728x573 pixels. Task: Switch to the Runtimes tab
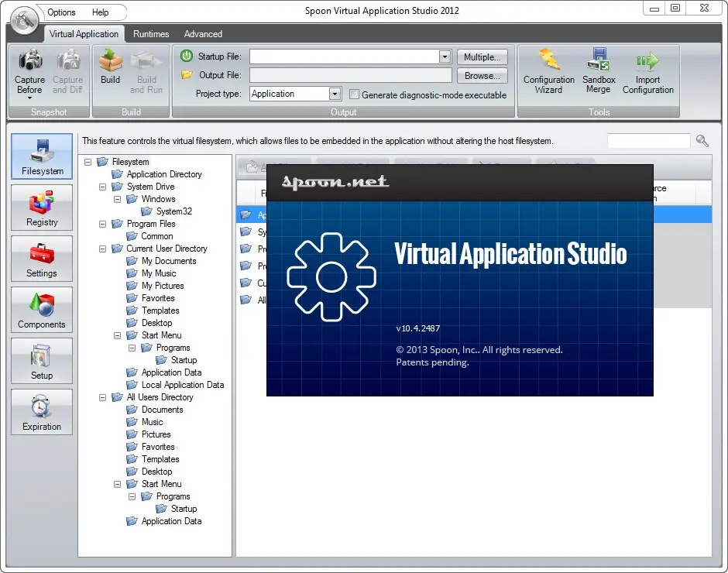click(151, 34)
